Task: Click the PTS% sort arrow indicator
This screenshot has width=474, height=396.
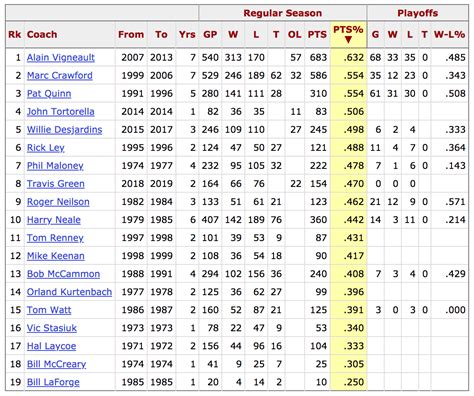Action: click(x=348, y=40)
